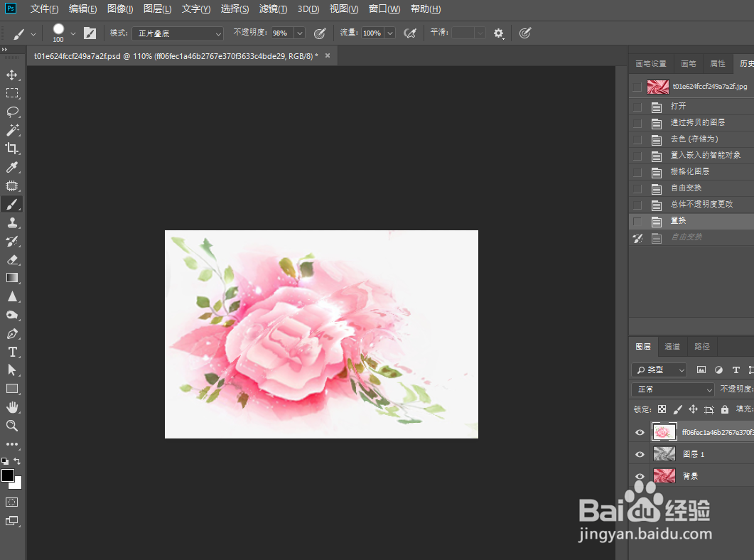Image resolution: width=754 pixels, height=560 pixels.
Task: Open the Edit Toolbar three-dots menu
Action: (x=12, y=444)
